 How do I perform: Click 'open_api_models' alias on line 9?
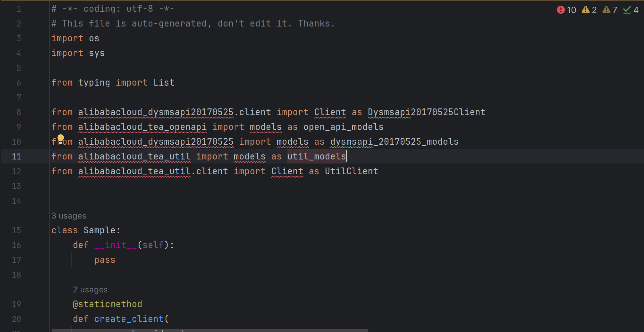pyautogui.click(x=343, y=127)
